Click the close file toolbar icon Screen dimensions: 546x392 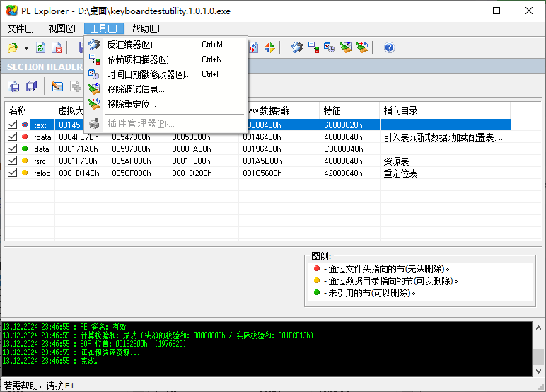point(57,47)
